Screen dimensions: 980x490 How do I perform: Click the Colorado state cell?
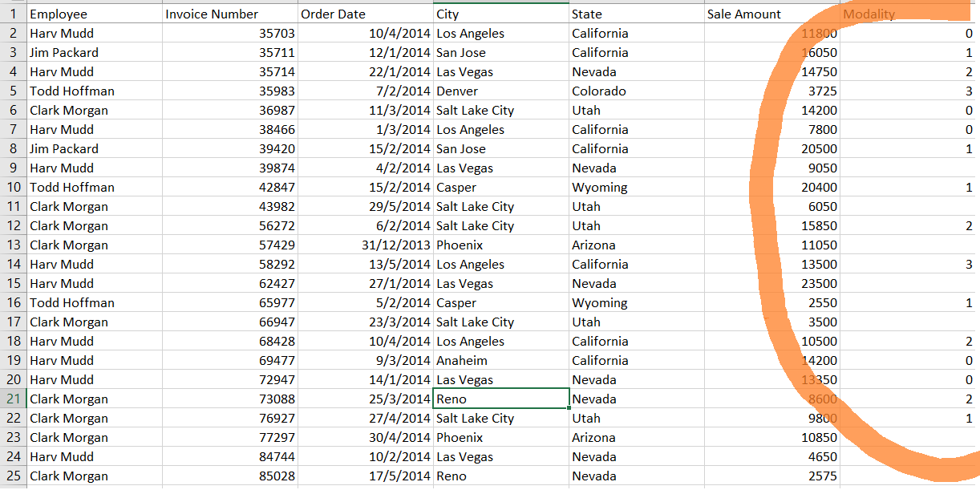click(x=637, y=91)
